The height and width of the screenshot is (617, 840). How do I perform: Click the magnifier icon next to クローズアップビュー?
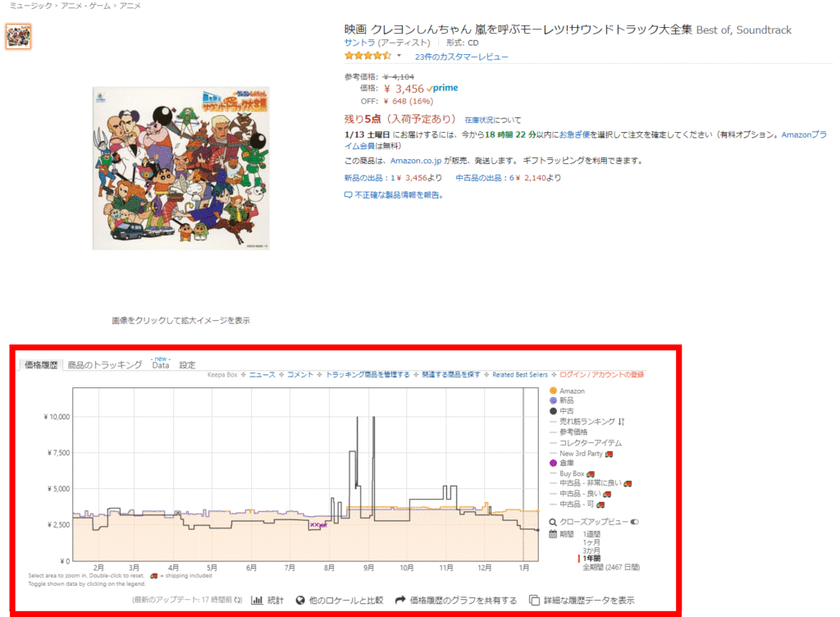pyautogui.click(x=553, y=522)
